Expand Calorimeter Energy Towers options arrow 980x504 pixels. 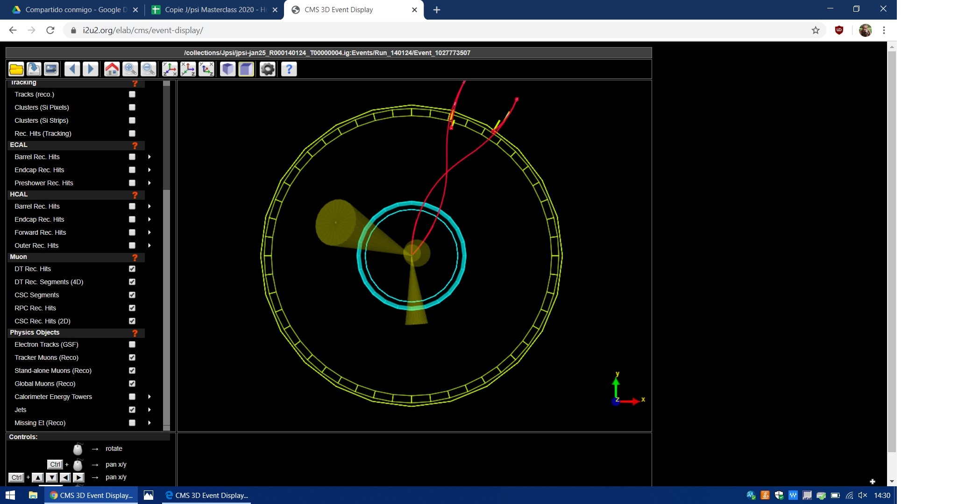tap(149, 397)
